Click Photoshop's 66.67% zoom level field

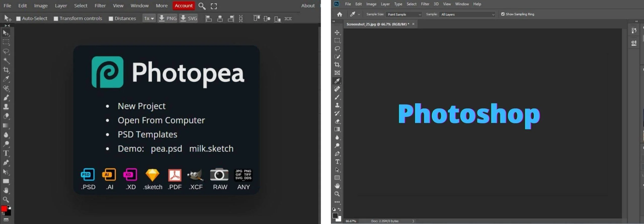point(351,221)
